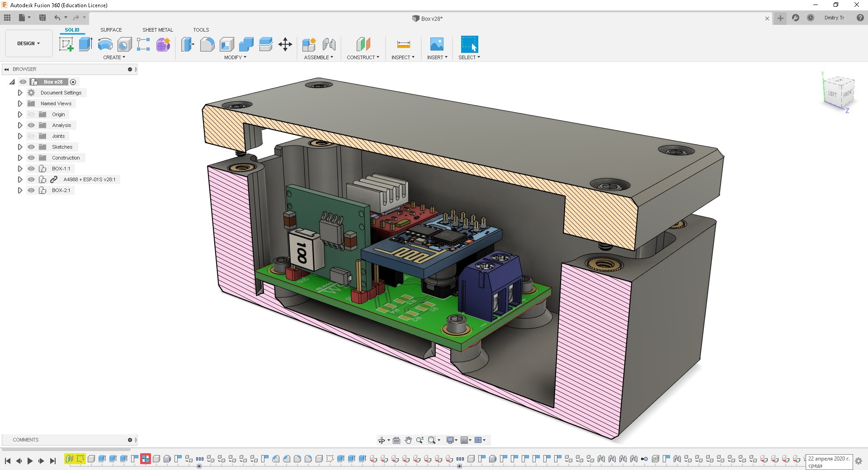Add a new design tab
Image resolution: width=868 pixels, height=470 pixels.
click(780, 18)
